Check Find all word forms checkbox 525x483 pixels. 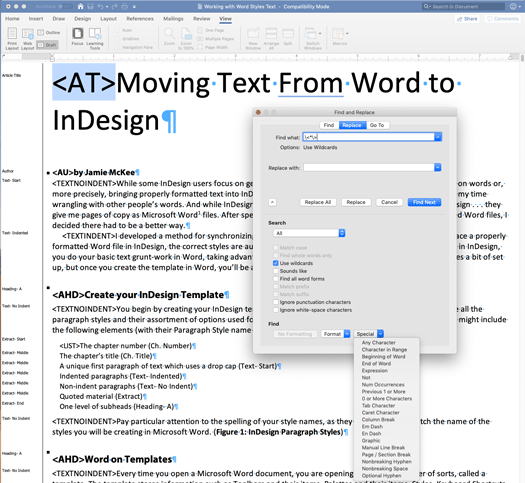[276, 279]
